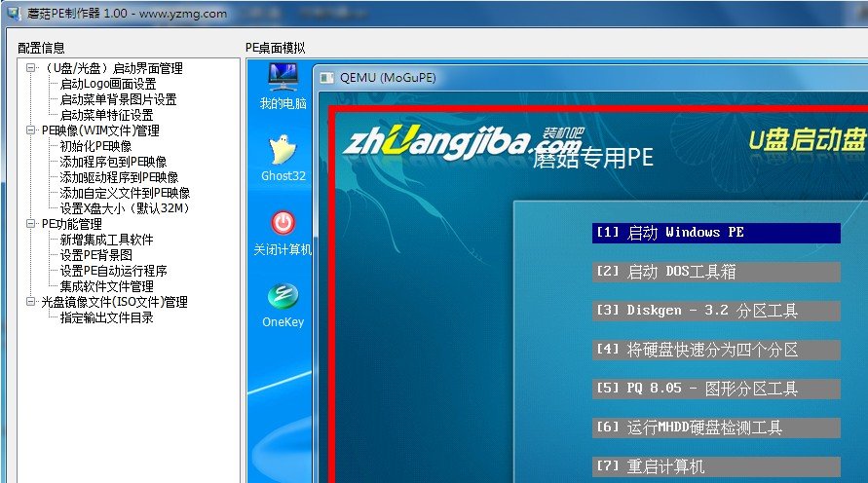The height and width of the screenshot is (483, 868).
Task: Click the (U盘/光盘)启动界面管理 label
Action: (112, 68)
